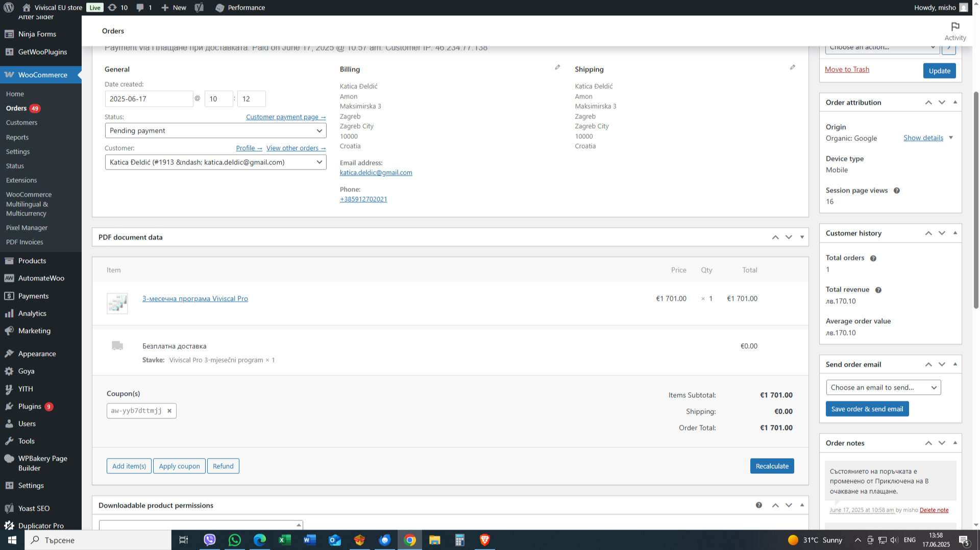
Task: Open WhatsApp from the taskbar
Action: (235, 540)
